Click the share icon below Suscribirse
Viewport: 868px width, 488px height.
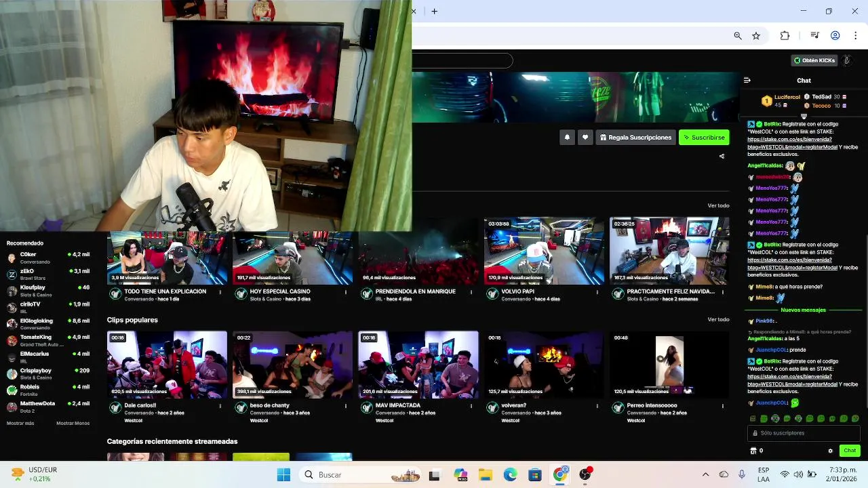pos(722,156)
